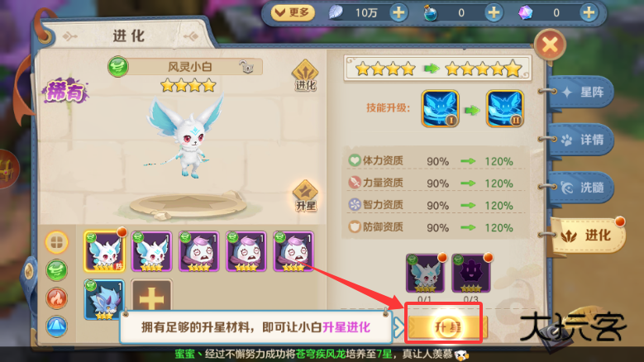The image size is (644, 362).
Task: Open the 星阵 side tab
Action: pos(582,93)
